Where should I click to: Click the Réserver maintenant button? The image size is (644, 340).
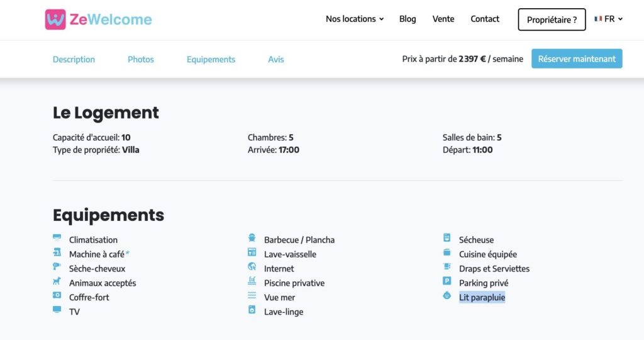(x=577, y=59)
